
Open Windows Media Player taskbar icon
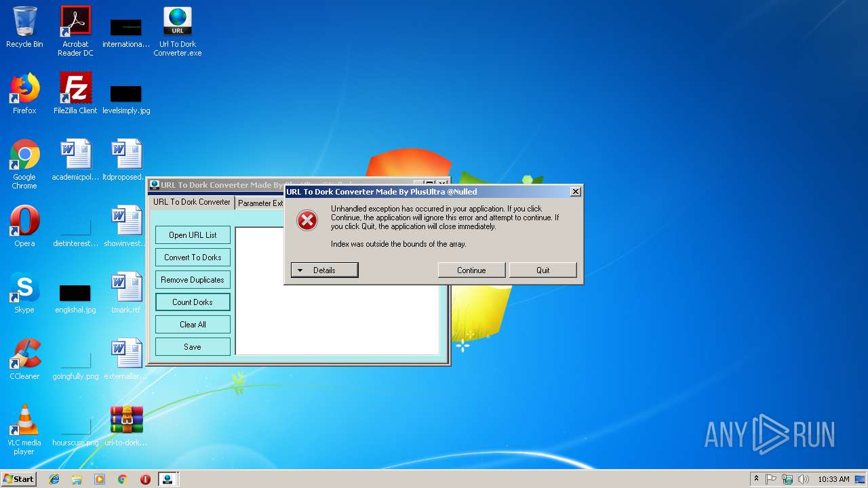tap(100, 479)
